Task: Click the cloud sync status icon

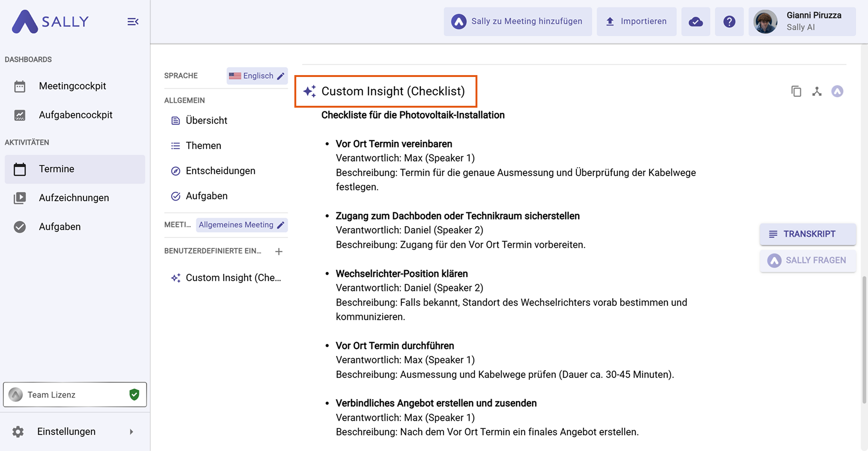Action: (x=695, y=22)
